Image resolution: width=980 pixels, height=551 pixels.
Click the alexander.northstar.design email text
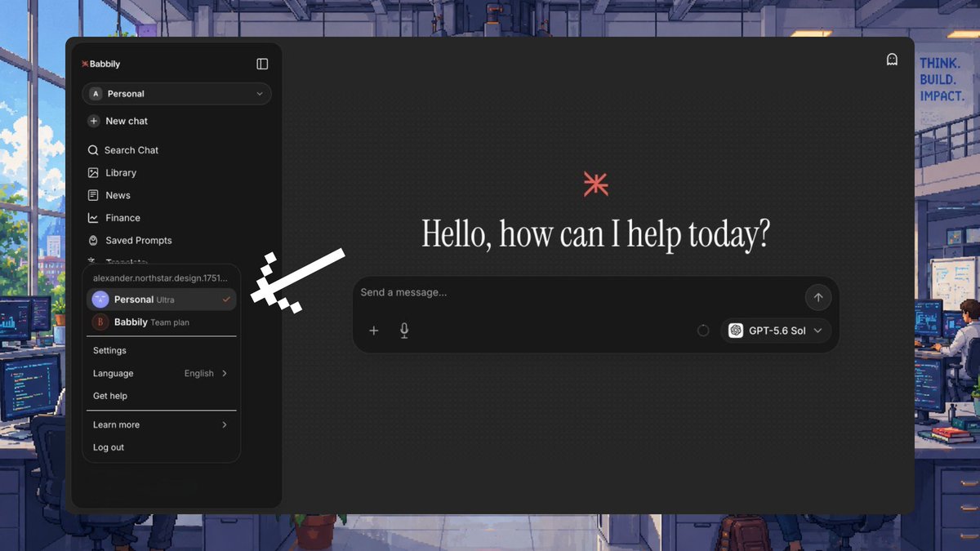coord(160,278)
